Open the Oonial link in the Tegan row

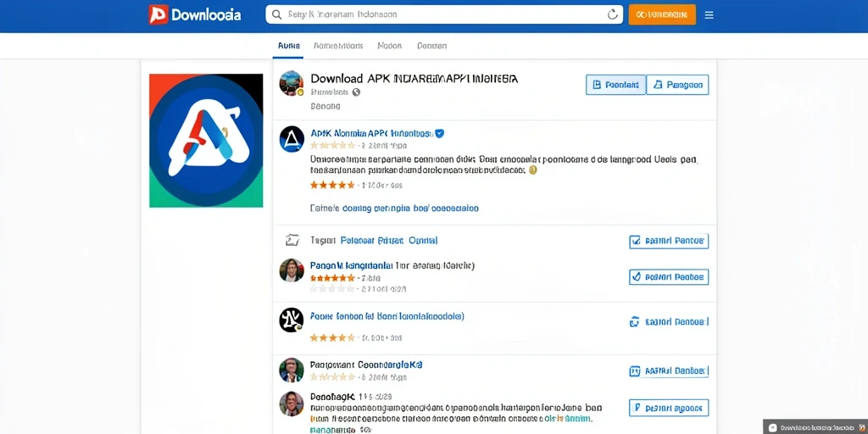coord(423,241)
